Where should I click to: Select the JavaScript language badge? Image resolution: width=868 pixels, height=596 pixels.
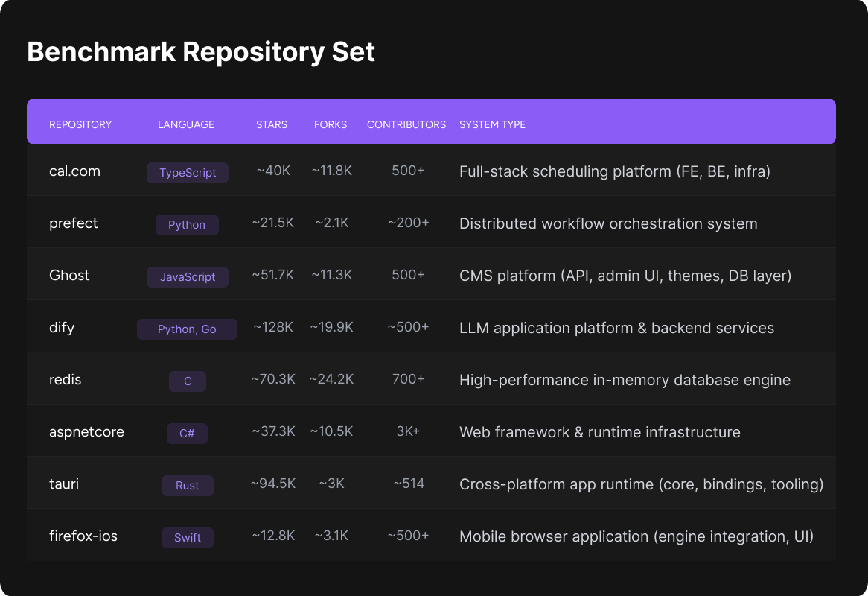click(188, 277)
